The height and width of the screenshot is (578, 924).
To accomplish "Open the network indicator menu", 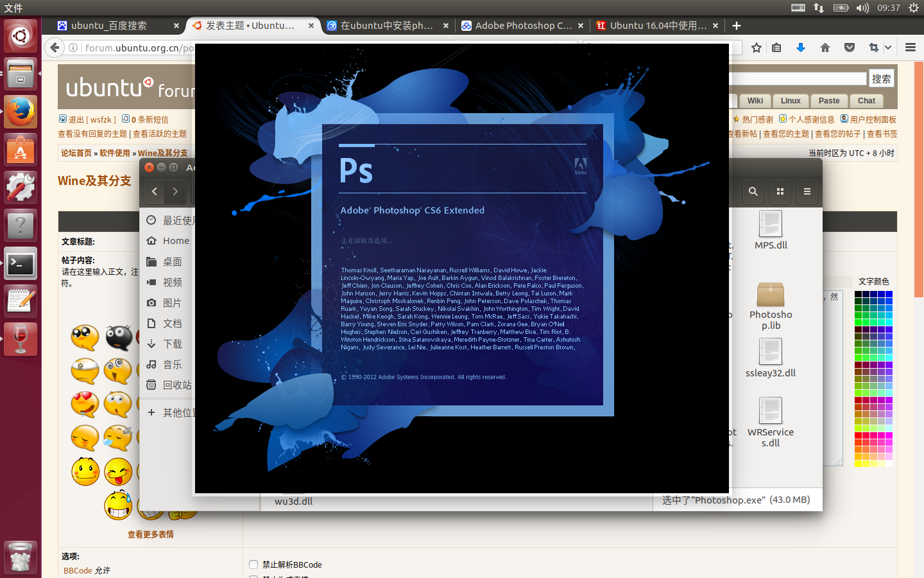I will 819,8.
